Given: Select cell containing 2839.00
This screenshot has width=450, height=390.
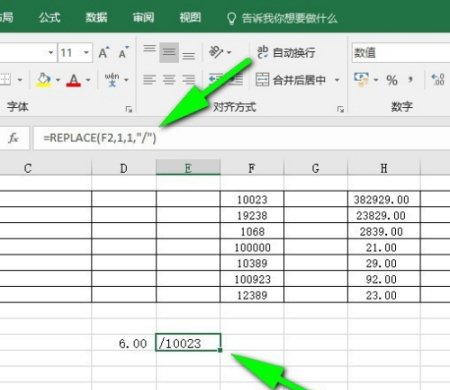Looking at the screenshot, I should click(x=384, y=231).
